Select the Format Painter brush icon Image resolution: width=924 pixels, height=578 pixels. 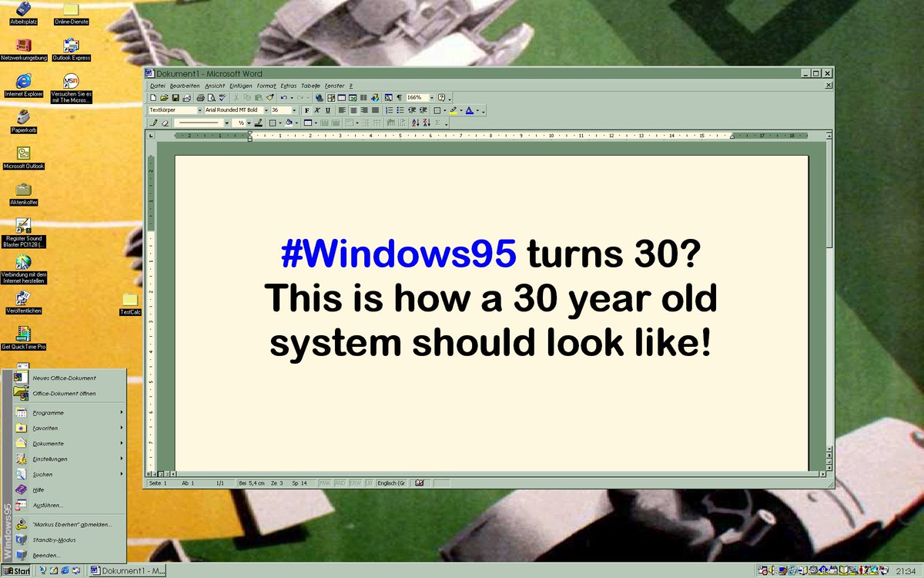pyautogui.click(x=270, y=98)
